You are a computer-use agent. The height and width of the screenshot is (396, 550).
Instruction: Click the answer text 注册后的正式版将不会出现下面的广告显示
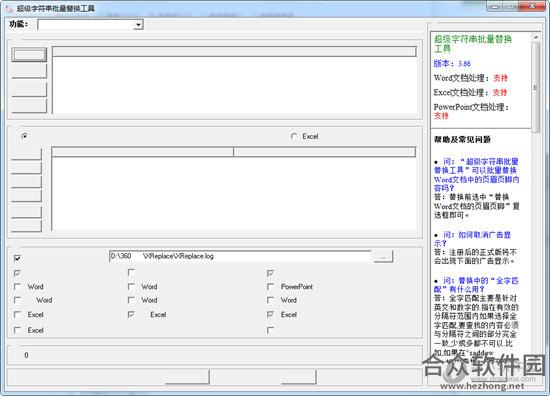click(475, 256)
